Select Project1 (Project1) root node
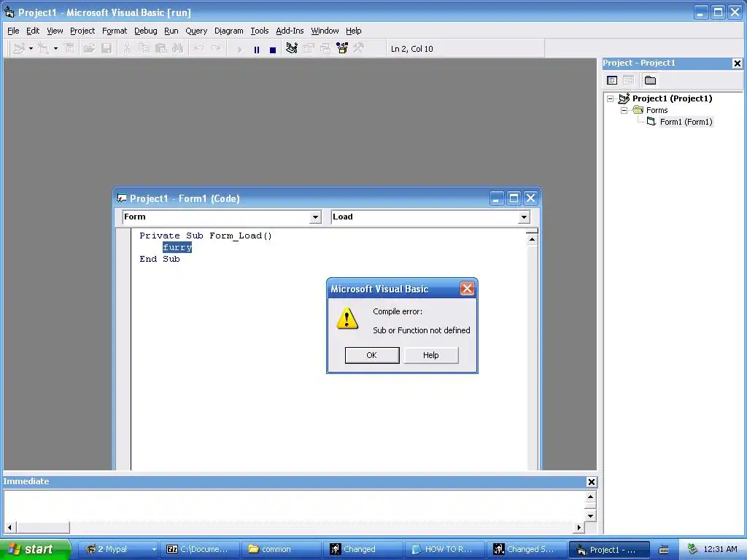The image size is (747, 560). [672, 98]
